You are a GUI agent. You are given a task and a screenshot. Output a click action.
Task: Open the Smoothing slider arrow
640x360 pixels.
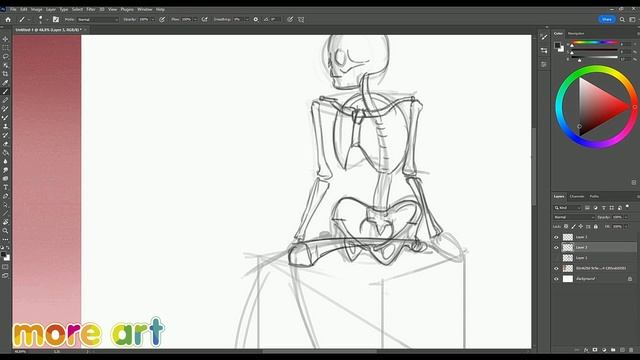click(x=247, y=20)
